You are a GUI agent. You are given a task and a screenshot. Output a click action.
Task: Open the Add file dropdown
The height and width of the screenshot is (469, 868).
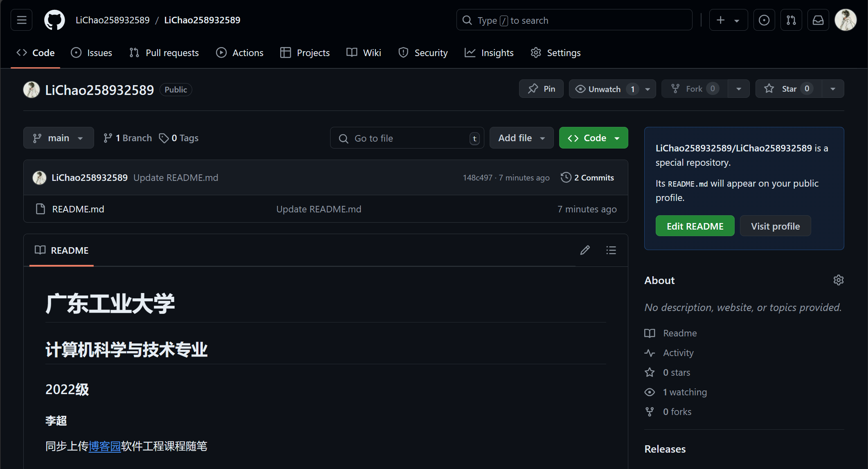521,138
